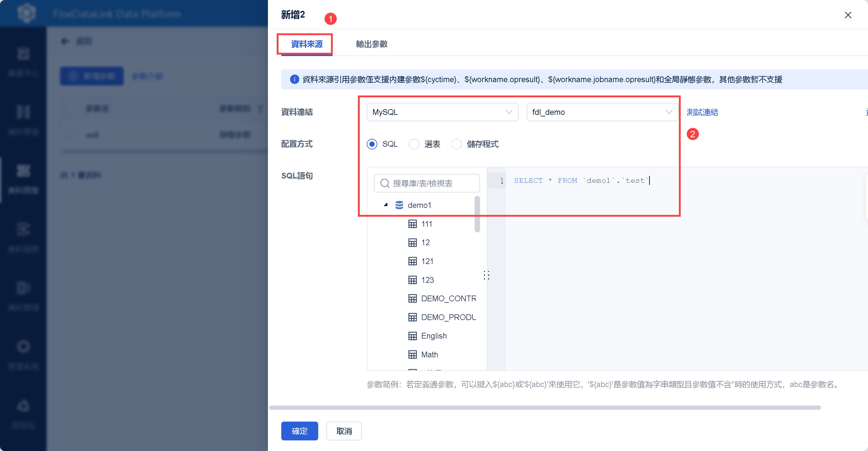The image size is (868, 451).
Task: Click the blue info icon in banner
Action: pyautogui.click(x=294, y=79)
